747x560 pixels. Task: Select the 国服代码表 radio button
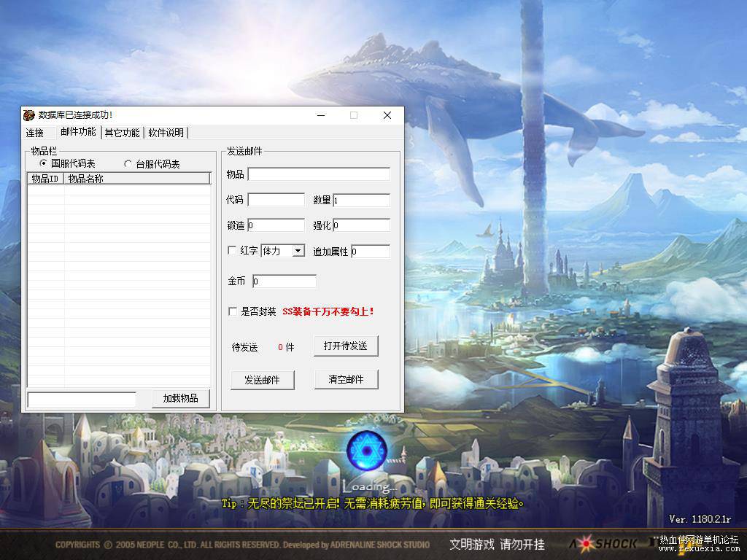pyautogui.click(x=43, y=163)
